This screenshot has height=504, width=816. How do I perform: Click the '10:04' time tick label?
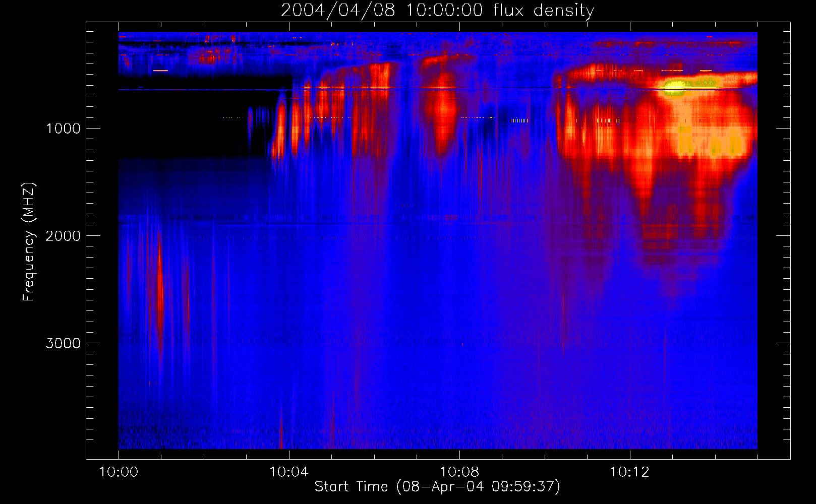(x=289, y=472)
